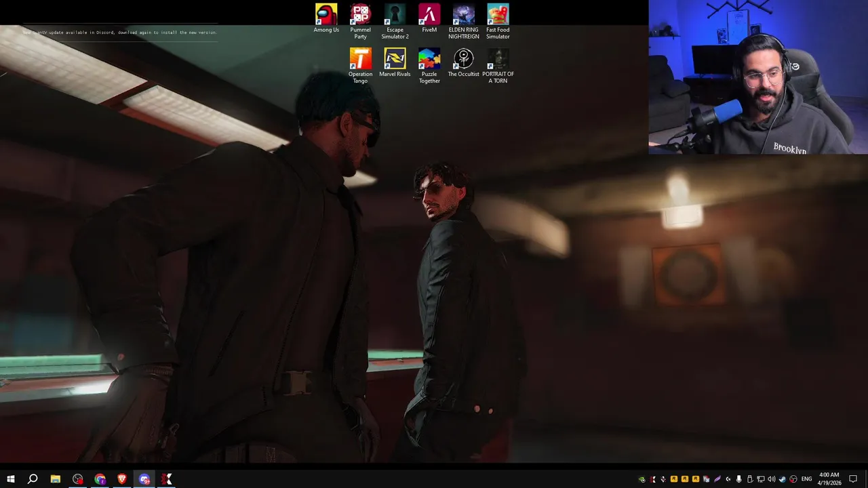Switch to Discord in the taskbar
Screen dimensions: 868x488
[144, 479]
